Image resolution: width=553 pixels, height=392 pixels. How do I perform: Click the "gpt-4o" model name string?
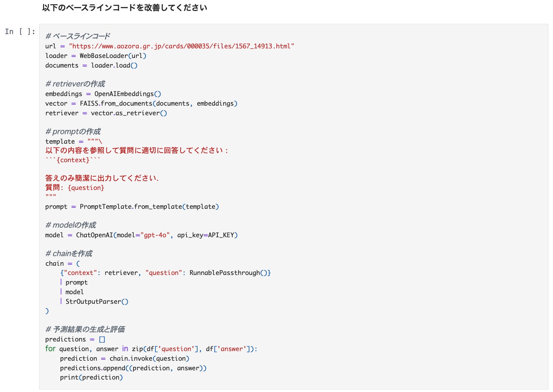(x=155, y=235)
